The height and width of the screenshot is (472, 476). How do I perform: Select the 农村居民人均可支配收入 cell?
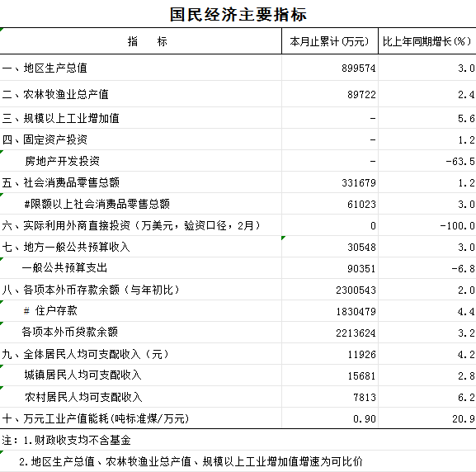140,397
